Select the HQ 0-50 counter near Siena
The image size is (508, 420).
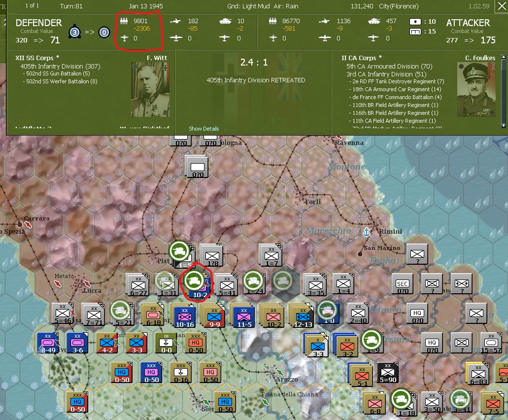[225, 401]
